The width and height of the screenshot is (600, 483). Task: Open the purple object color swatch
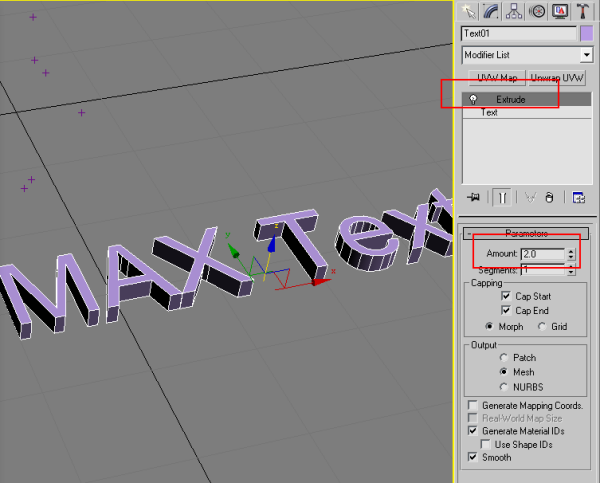pyautogui.click(x=587, y=34)
